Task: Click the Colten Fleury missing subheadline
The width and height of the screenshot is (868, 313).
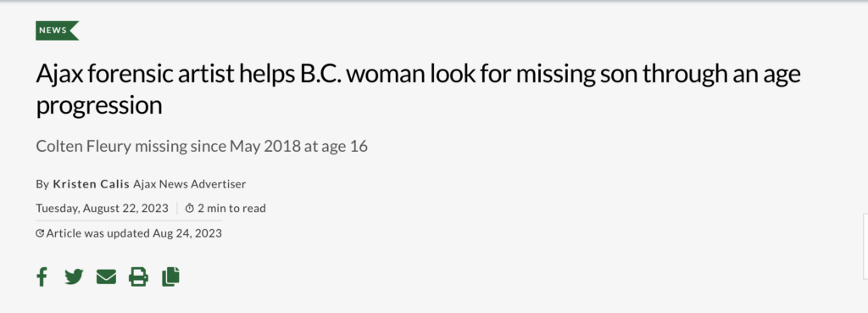Action: pos(202,146)
